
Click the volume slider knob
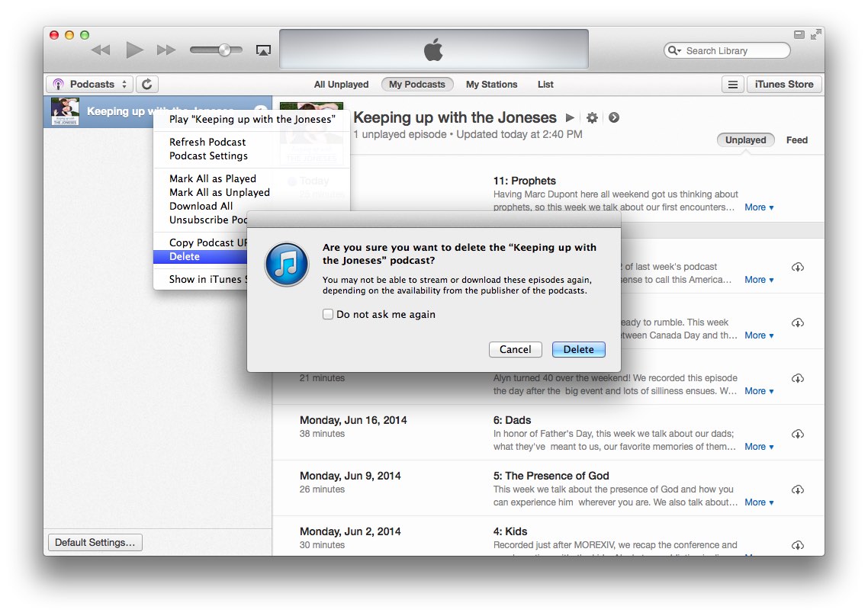[x=224, y=50]
